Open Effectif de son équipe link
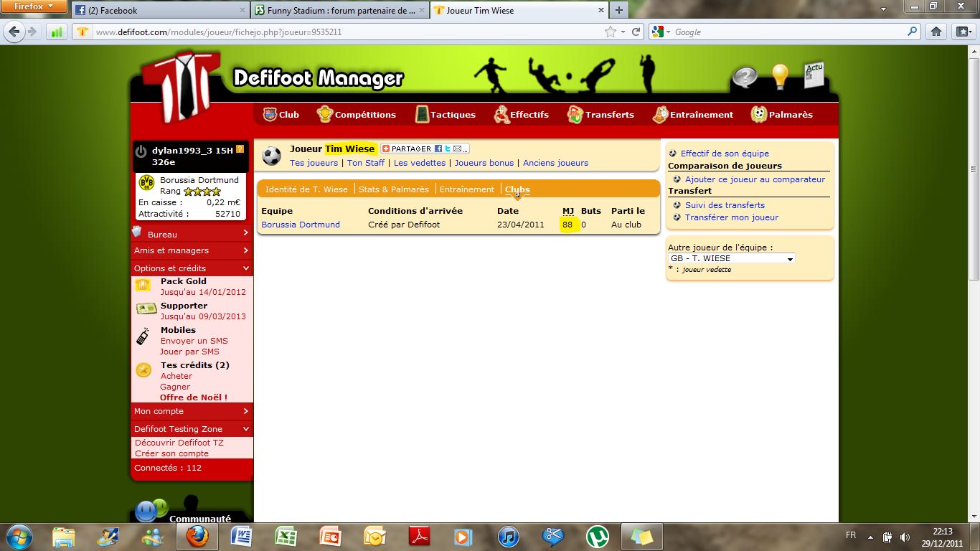This screenshot has height=551, width=980. tap(725, 154)
